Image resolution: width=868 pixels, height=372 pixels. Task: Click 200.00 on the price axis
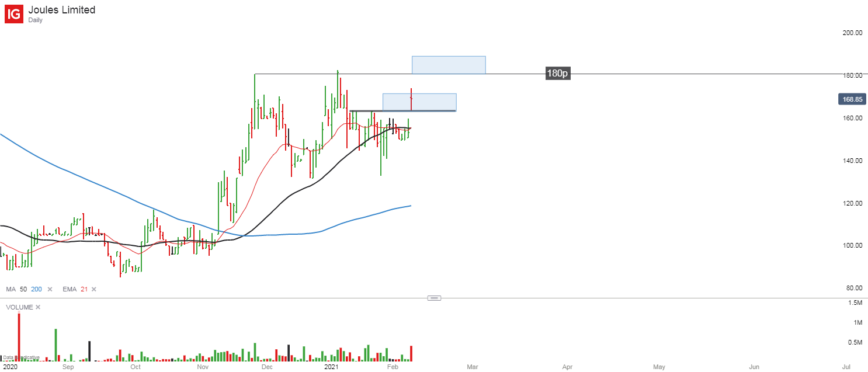point(852,33)
